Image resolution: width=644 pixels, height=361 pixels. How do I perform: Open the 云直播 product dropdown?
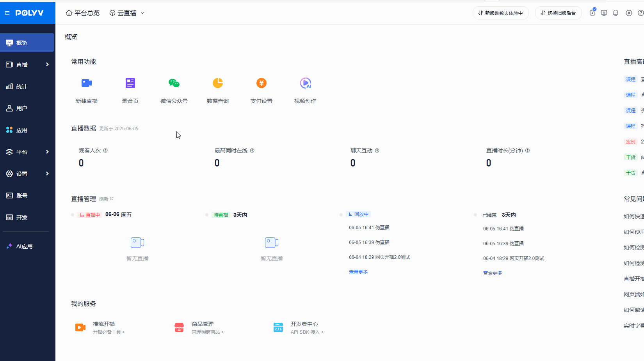[x=127, y=13]
